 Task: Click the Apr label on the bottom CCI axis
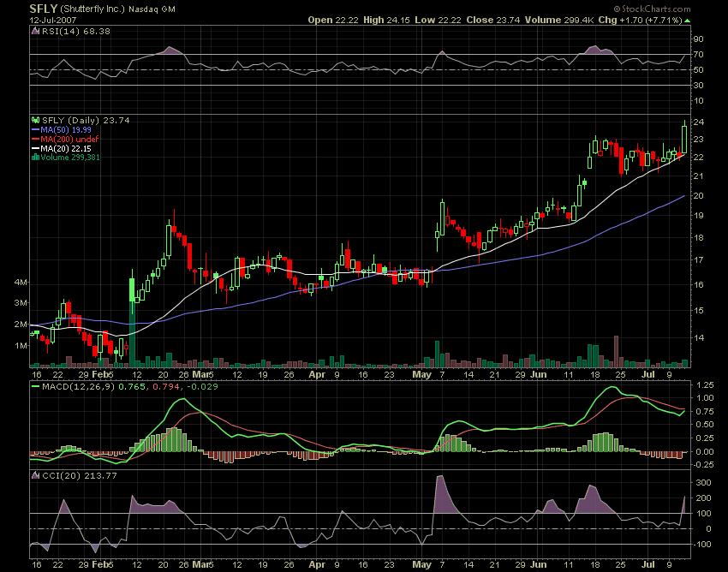click(317, 564)
